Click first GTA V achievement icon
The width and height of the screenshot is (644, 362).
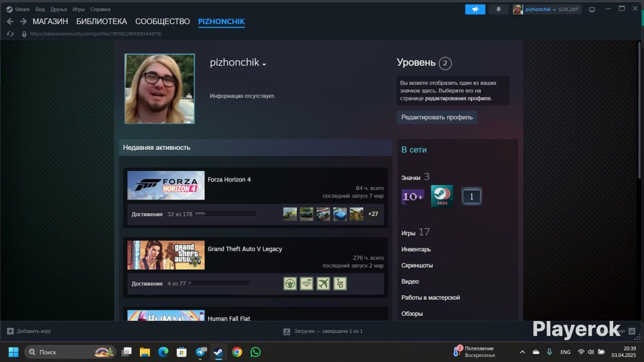290,284
